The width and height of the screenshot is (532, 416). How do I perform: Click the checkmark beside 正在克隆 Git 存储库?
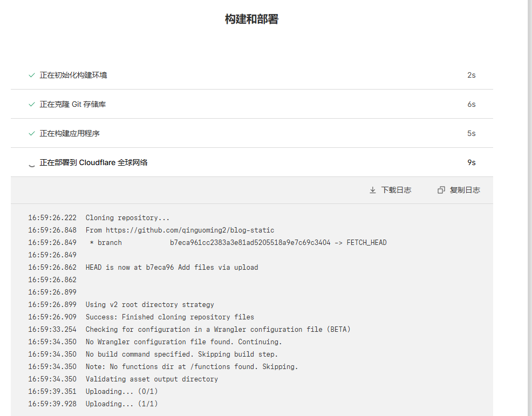point(31,104)
